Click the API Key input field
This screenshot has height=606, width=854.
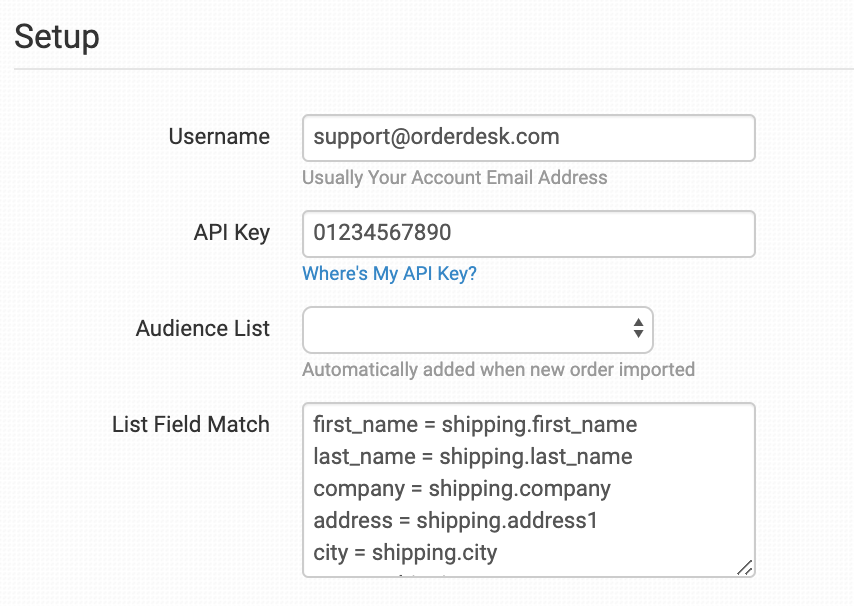[x=528, y=234]
